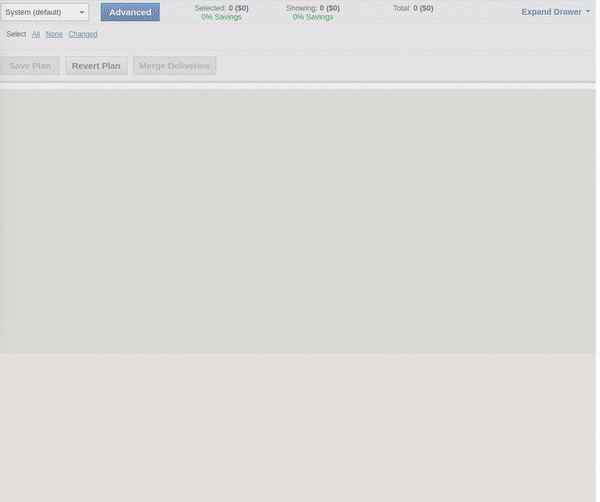Click the empty textured plan list area
The height and width of the screenshot is (502, 600).
click(x=298, y=220)
